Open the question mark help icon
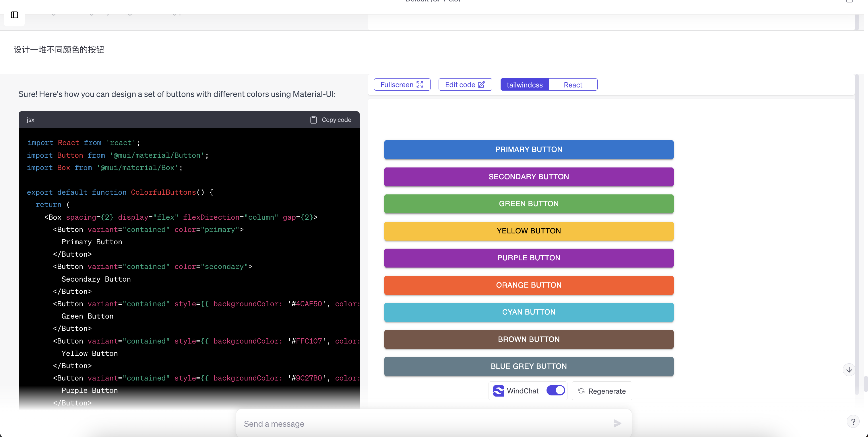868x437 pixels. pos(853,422)
